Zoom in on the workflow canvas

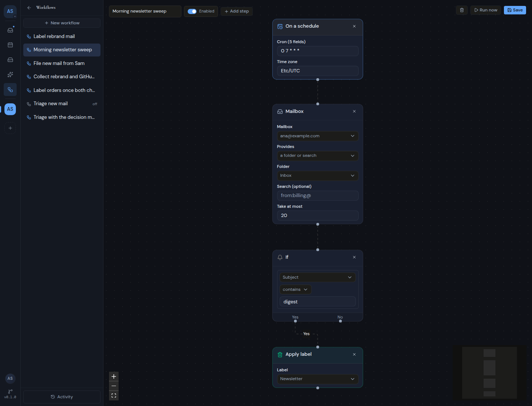[114, 376]
